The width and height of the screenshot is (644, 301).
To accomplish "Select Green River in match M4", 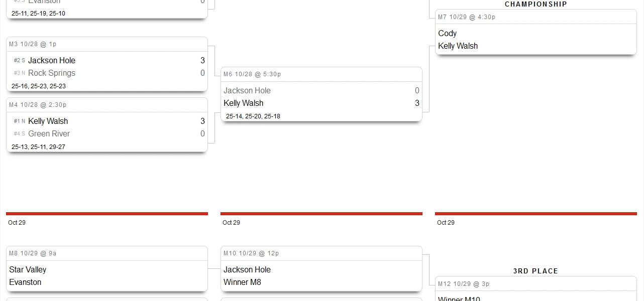I will (49, 133).
